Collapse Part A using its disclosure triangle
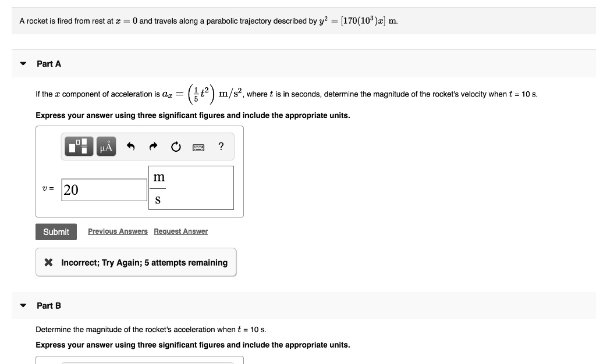This screenshot has height=364, width=596. tap(22, 64)
